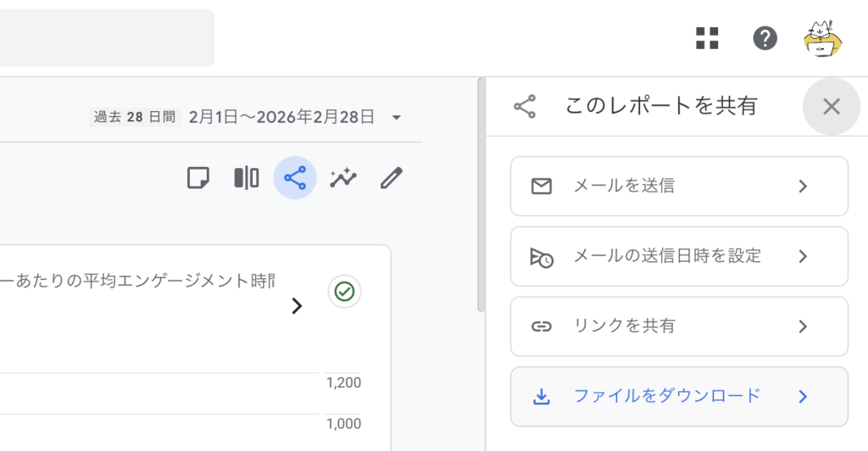The height and width of the screenshot is (451, 868).
Task: Click the vertical scrollbar beside report
Action: (481, 195)
